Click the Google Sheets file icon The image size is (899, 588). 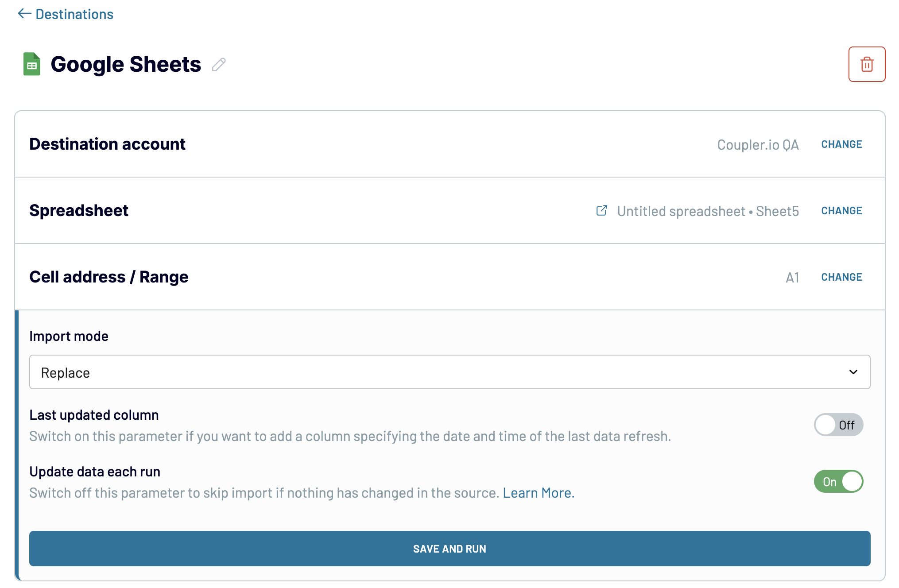pyautogui.click(x=32, y=64)
